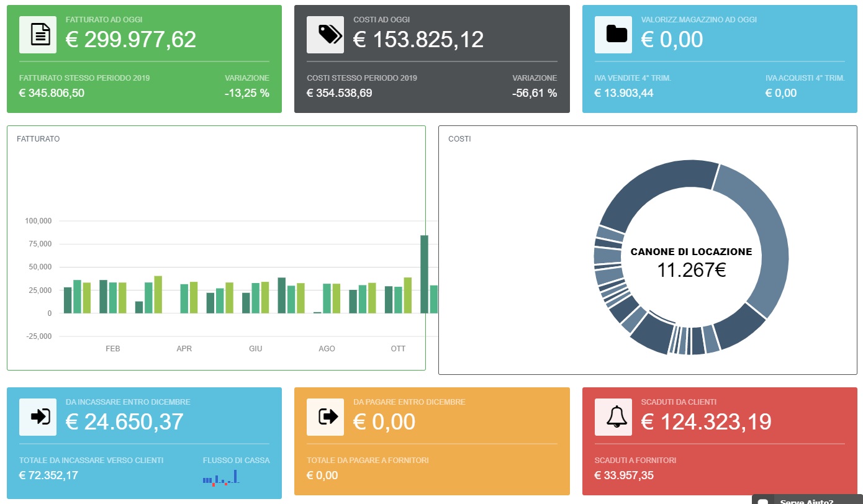
Task: Click the € 124.323,19 overdue clients amount
Action: 706,422
